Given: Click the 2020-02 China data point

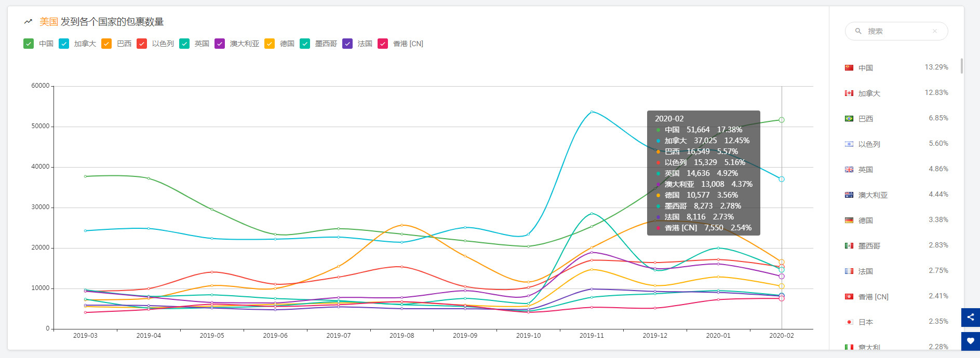Looking at the screenshot, I should (781, 120).
